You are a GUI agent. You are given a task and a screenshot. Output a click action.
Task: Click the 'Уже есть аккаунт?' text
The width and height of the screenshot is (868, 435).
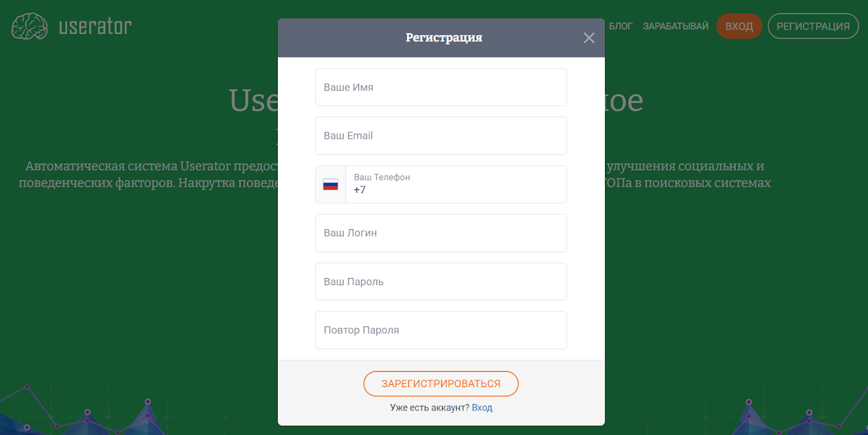[429, 408]
